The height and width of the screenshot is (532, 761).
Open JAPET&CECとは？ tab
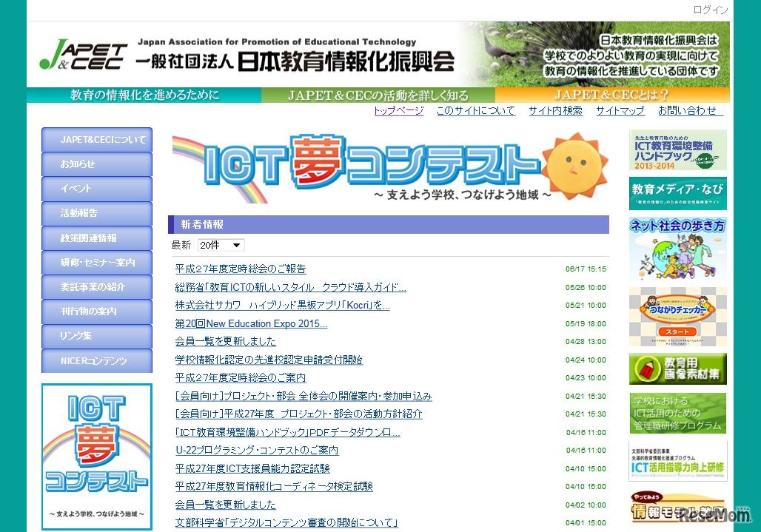click(x=612, y=95)
